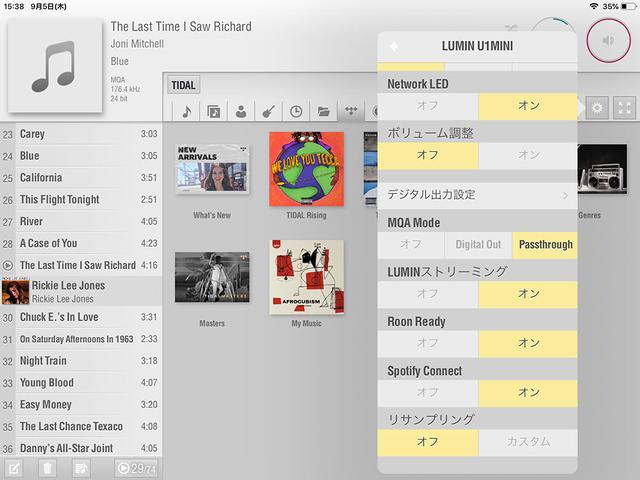
Task: Play track 31 On Saturday Afternoons In 1963
Action: 81,339
